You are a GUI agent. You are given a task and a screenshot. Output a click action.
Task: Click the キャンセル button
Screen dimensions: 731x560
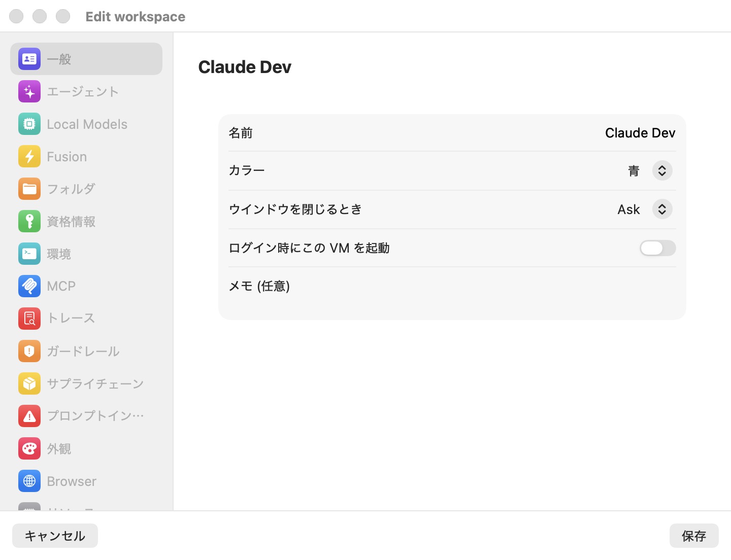pyautogui.click(x=55, y=536)
